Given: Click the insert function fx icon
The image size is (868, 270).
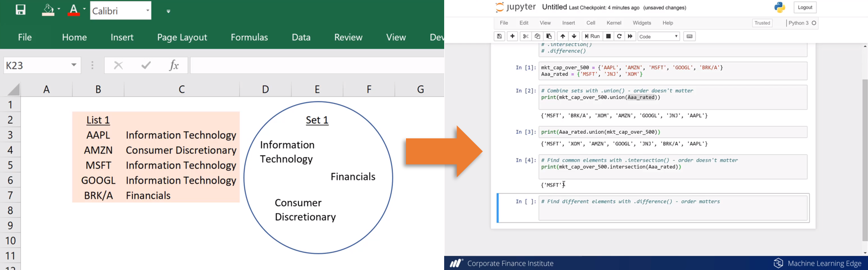Looking at the screenshot, I should point(174,65).
